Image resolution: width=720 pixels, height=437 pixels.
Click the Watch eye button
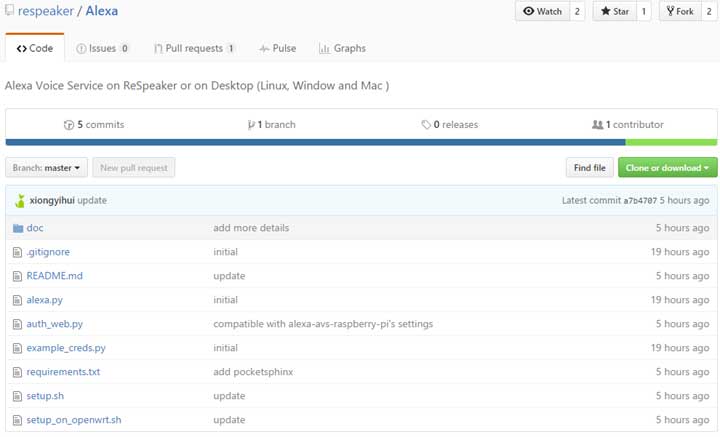(x=543, y=11)
